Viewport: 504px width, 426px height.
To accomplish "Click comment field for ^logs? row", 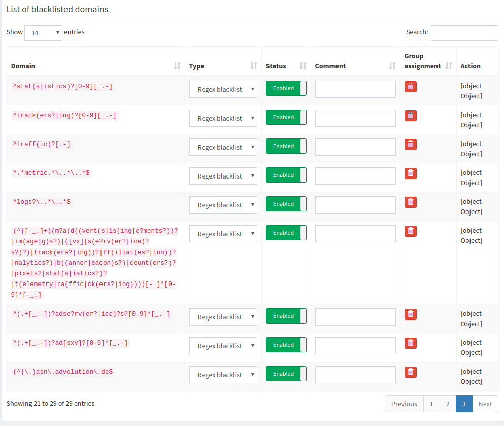I will point(355,205).
